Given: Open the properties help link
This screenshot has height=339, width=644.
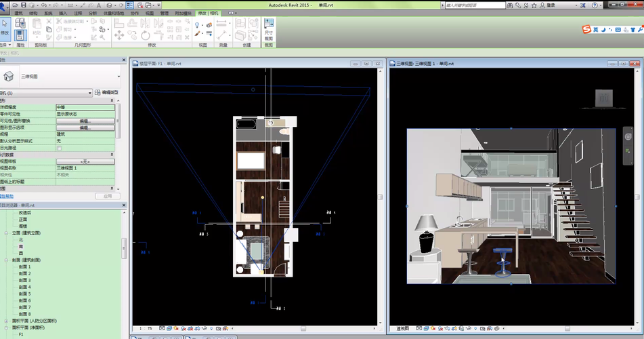Looking at the screenshot, I should pyautogui.click(x=7, y=196).
